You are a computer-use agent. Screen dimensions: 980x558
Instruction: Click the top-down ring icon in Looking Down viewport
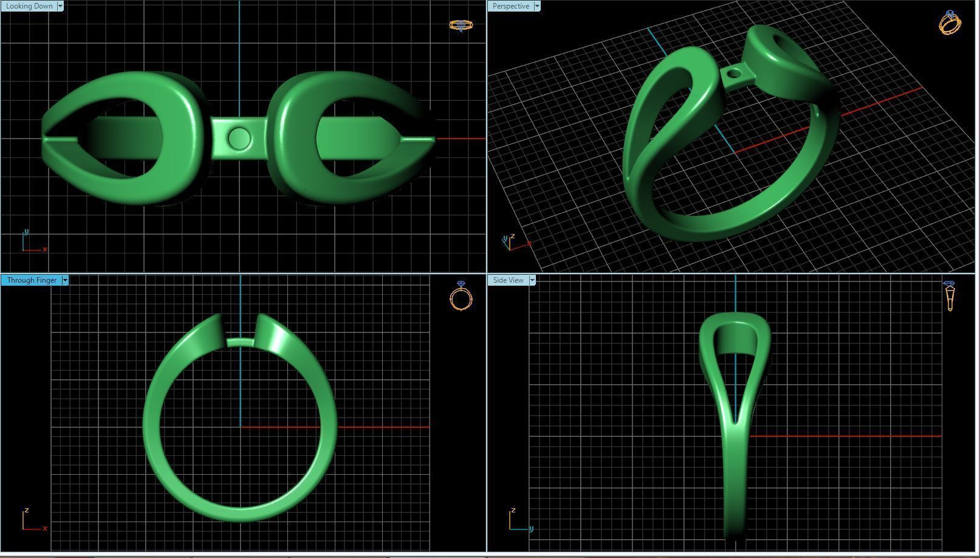pos(461,26)
